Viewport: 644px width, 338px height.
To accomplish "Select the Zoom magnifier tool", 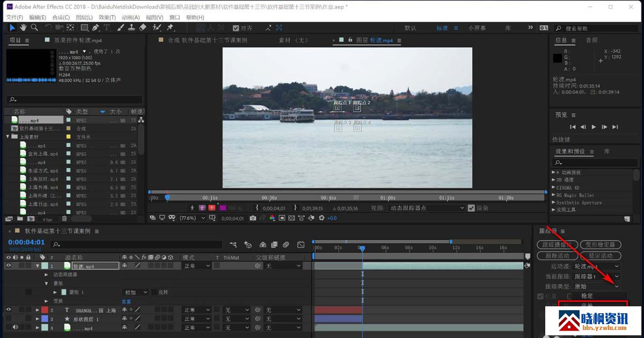I will [34, 28].
